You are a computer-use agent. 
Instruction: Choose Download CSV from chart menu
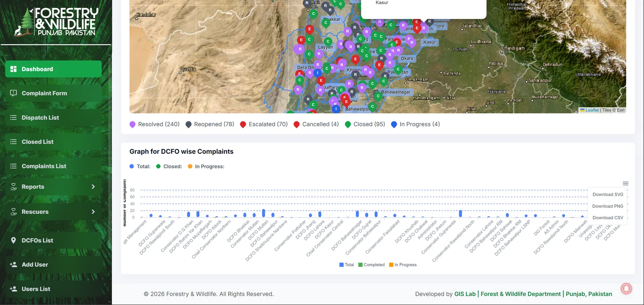[608, 218]
